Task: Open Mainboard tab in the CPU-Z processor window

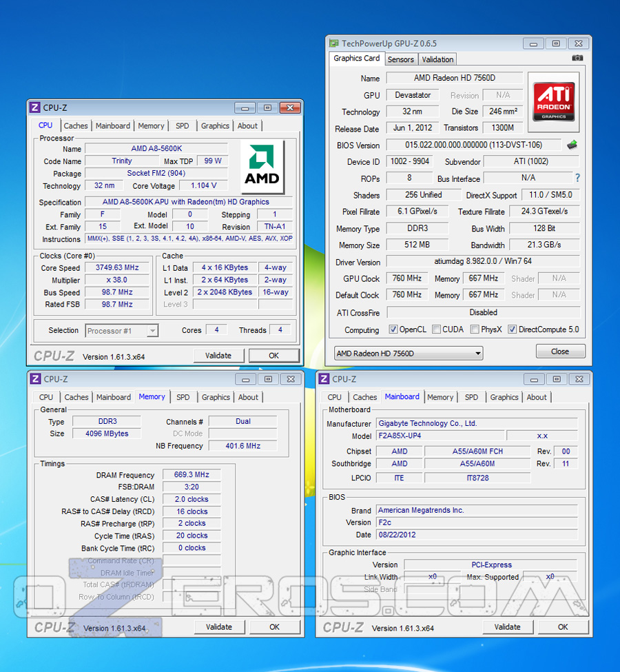Action: [113, 125]
